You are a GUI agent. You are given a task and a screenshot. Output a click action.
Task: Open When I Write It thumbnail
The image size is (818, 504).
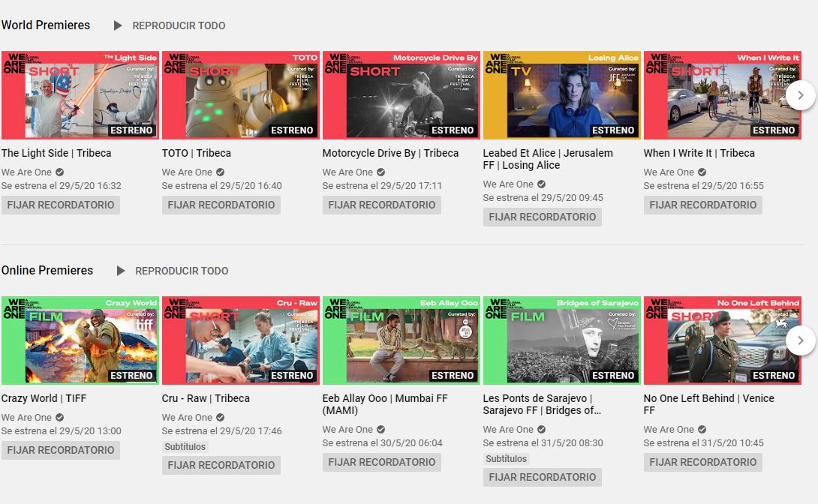click(x=723, y=94)
